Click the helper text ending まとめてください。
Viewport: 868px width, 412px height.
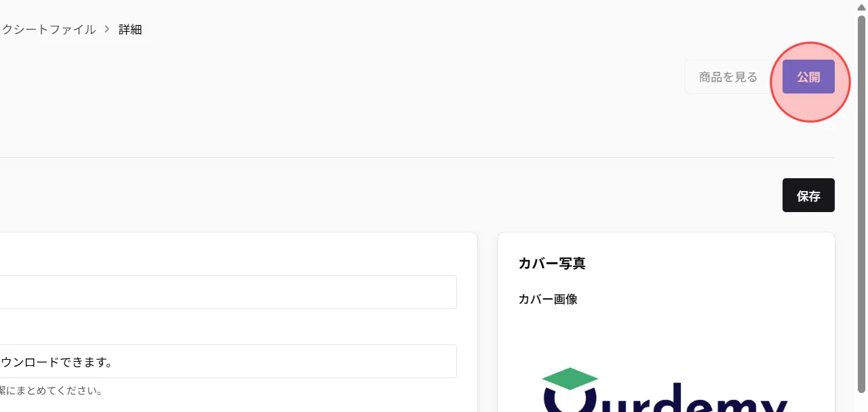click(x=52, y=391)
